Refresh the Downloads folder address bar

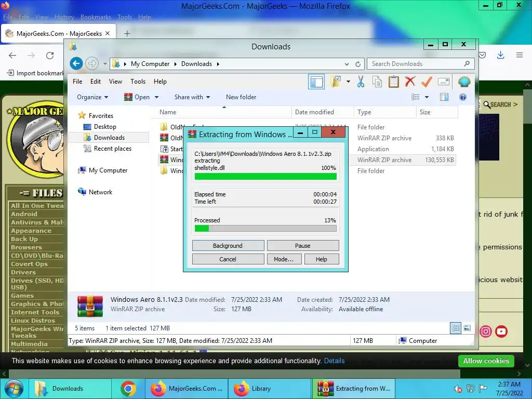(358, 64)
